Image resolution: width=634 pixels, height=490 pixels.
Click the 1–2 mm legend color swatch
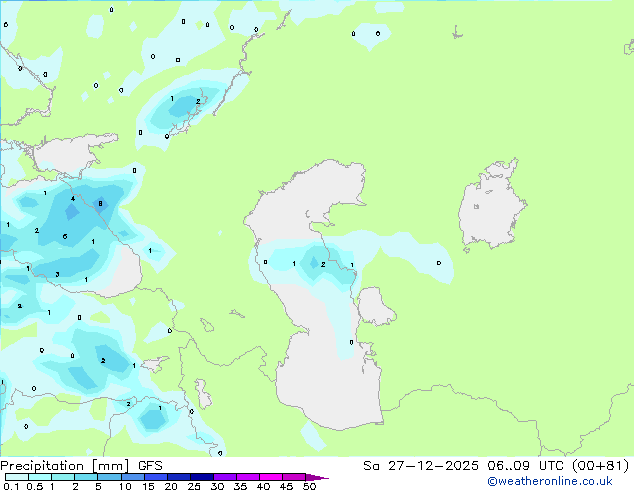(63, 477)
